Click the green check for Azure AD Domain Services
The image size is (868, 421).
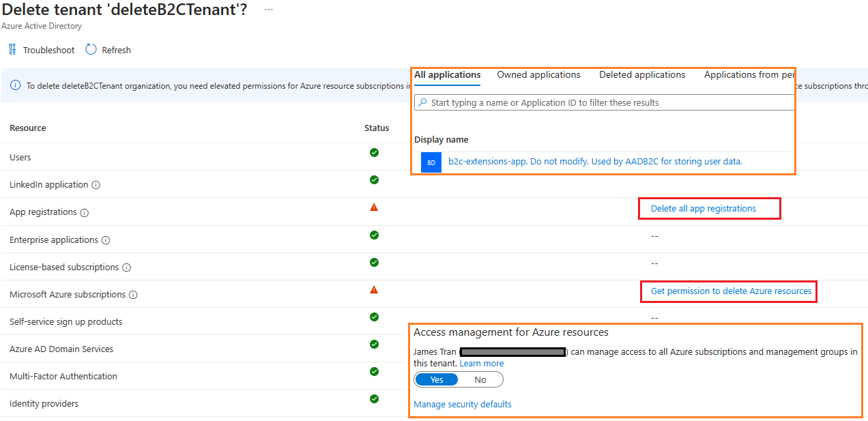point(374,344)
